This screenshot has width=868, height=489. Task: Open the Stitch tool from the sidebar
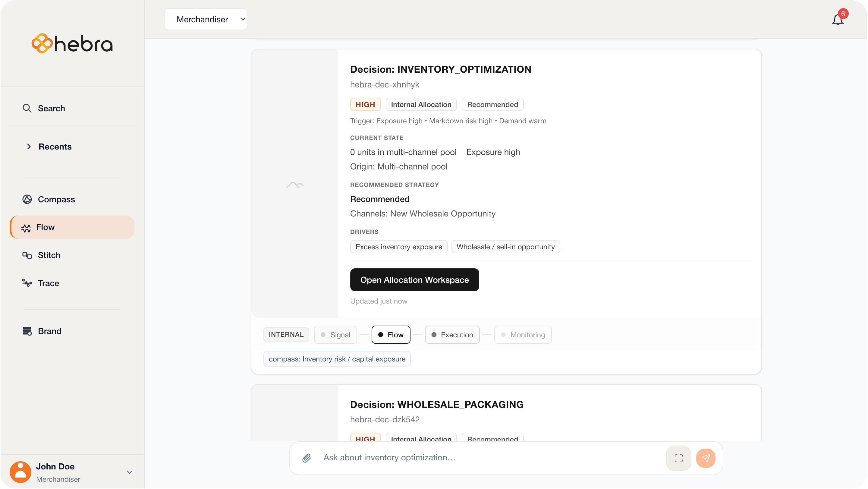49,255
